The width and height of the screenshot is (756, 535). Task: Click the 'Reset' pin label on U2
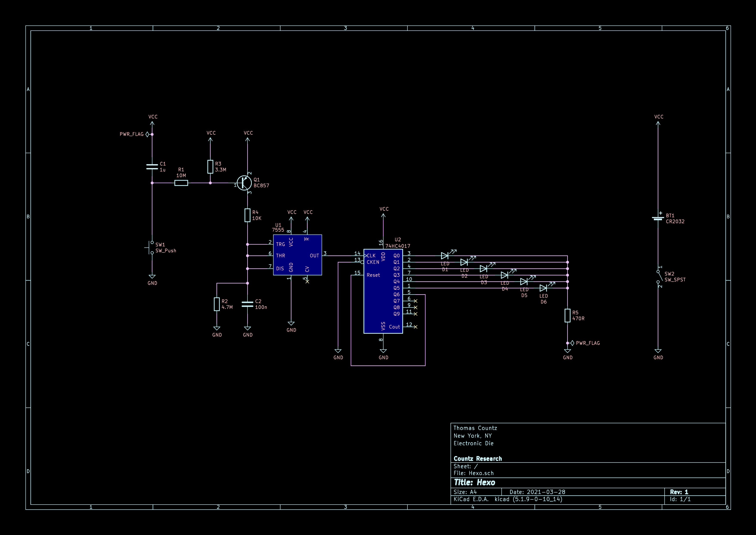[x=373, y=275]
